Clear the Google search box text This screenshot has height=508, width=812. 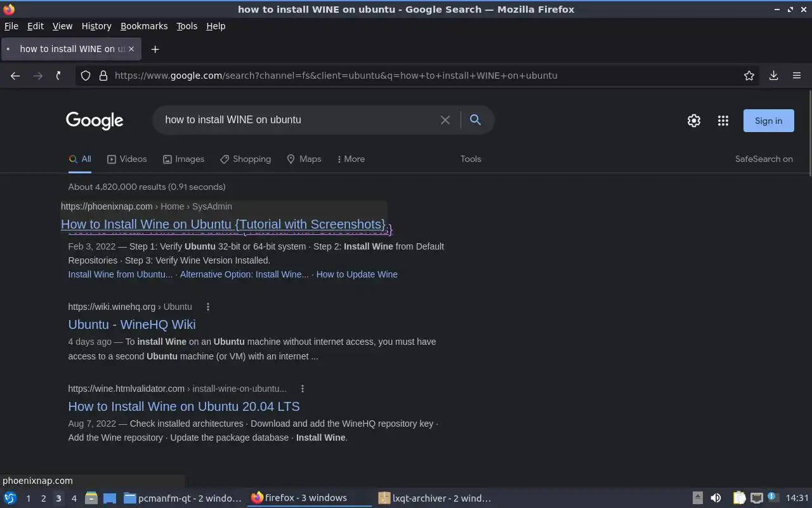pyautogui.click(x=445, y=120)
